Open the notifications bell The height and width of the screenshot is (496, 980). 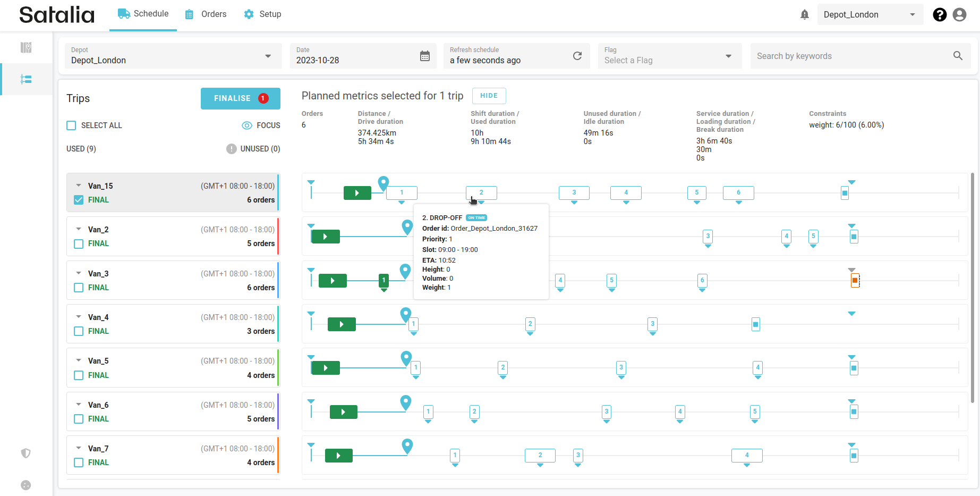805,15
